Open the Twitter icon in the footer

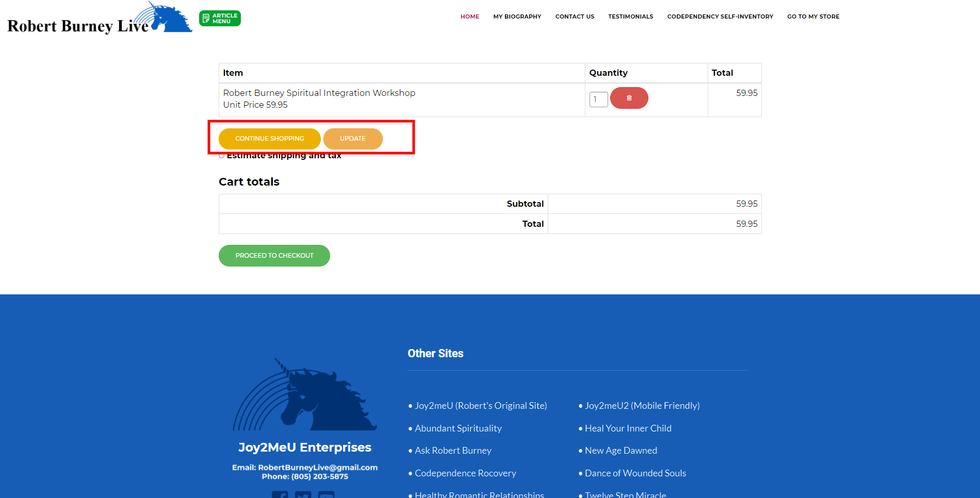[x=303, y=495]
